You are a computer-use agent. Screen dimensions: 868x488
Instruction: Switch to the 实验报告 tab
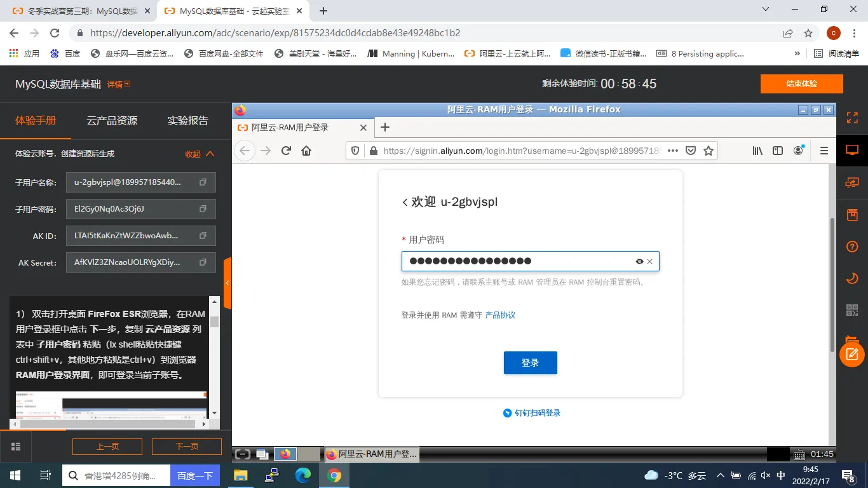[187, 121]
